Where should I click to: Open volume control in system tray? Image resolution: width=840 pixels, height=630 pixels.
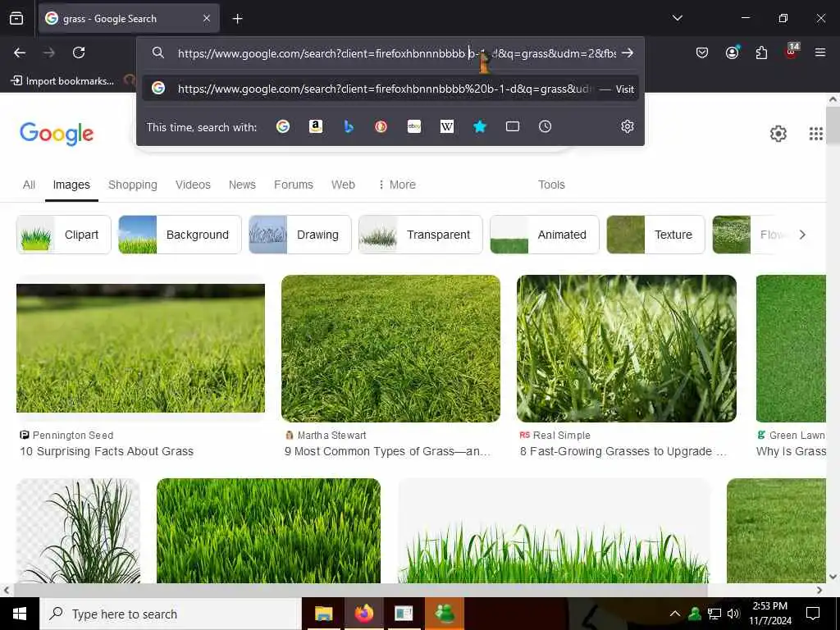(733, 614)
